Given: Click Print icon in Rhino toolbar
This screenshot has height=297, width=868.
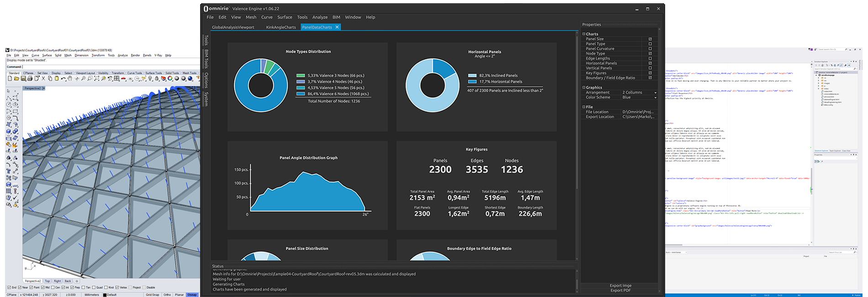Looking at the screenshot, I should pos(30,78).
